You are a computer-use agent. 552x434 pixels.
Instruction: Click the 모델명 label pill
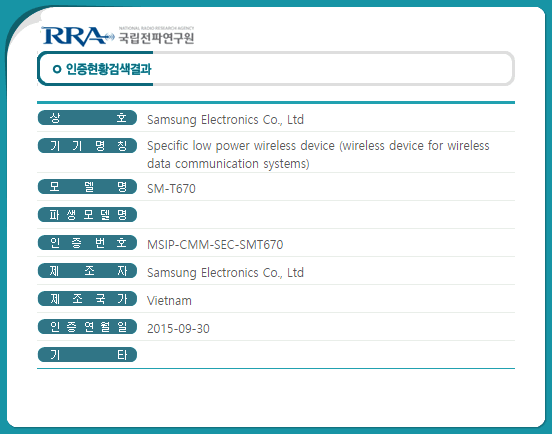tap(87, 187)
